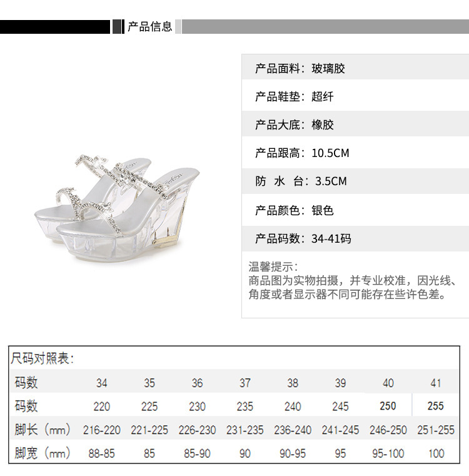
Task: Click the bold 250 cell
Action: click(388, 406)
